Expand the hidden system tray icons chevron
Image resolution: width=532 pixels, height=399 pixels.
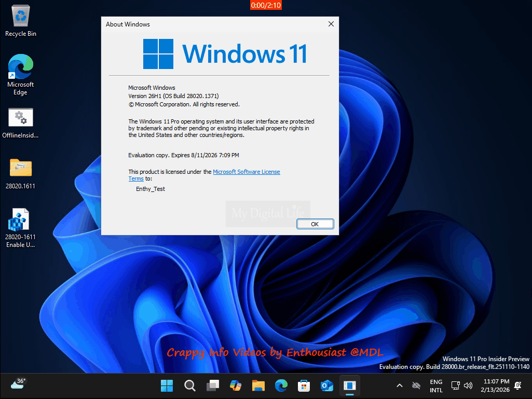coord(399,386)
